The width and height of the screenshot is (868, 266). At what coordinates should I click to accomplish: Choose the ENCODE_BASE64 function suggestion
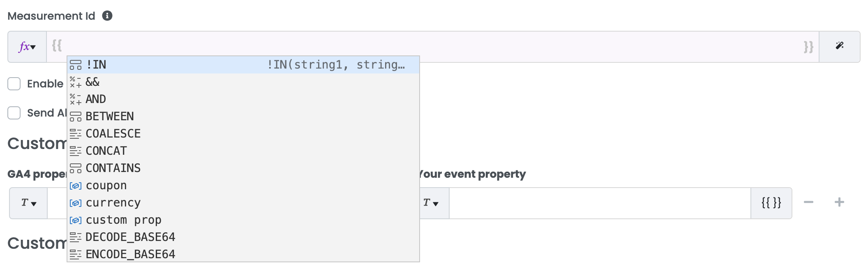point(130,255)
